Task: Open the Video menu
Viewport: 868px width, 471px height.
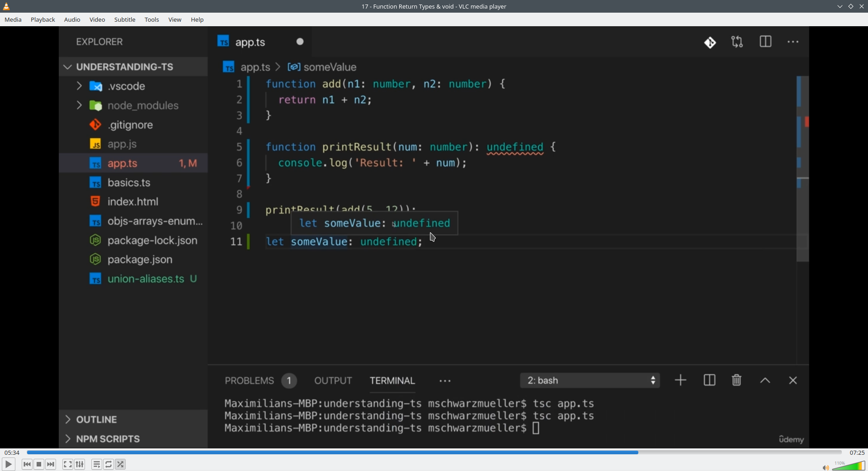Action: pos(97,20)
